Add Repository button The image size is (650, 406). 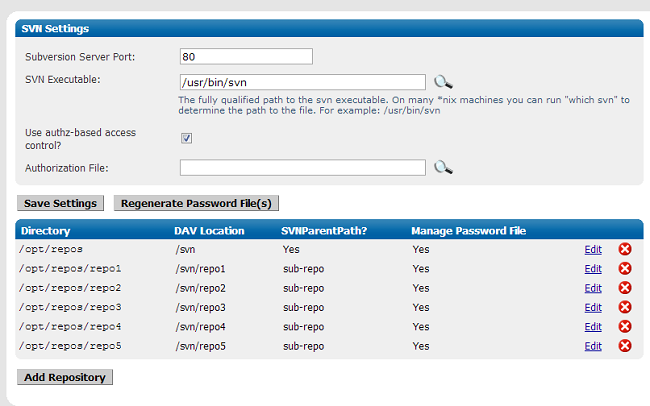(65, 377)
